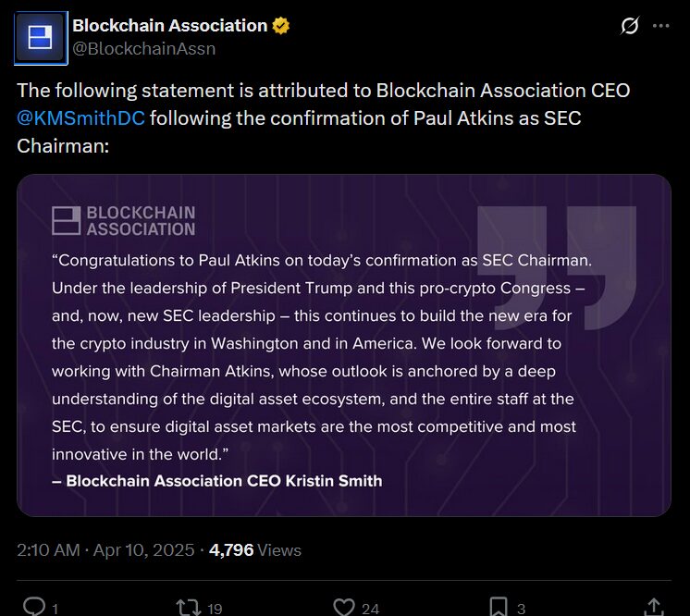Click the bookmark count of 3
The image size is (690, 616).
(522, 608)
